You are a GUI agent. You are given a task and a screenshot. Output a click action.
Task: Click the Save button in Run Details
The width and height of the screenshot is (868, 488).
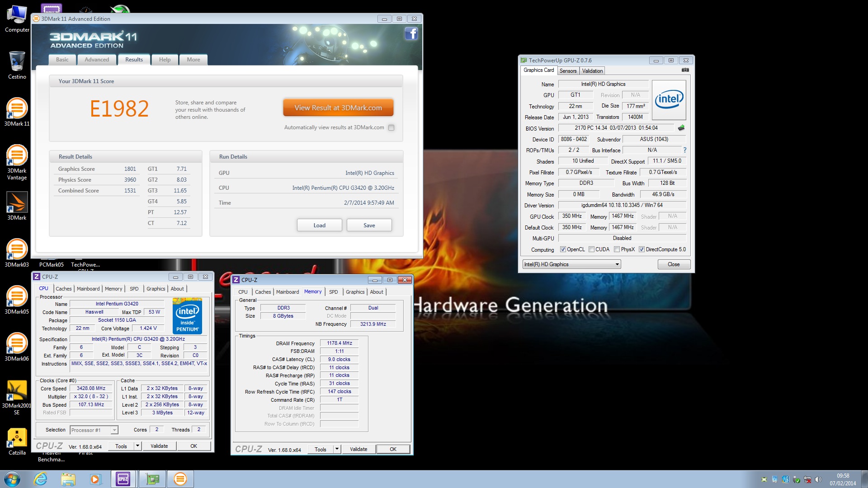pos(369,225)
